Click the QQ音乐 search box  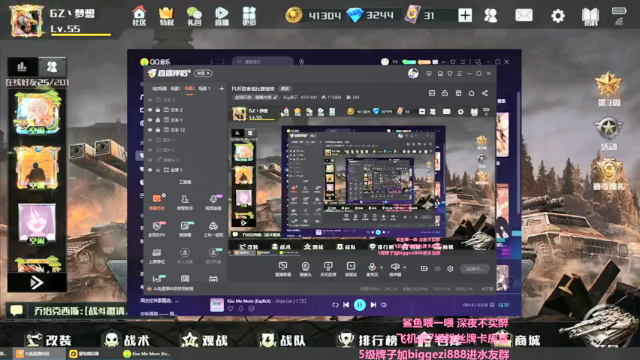[x=263, y=62]
